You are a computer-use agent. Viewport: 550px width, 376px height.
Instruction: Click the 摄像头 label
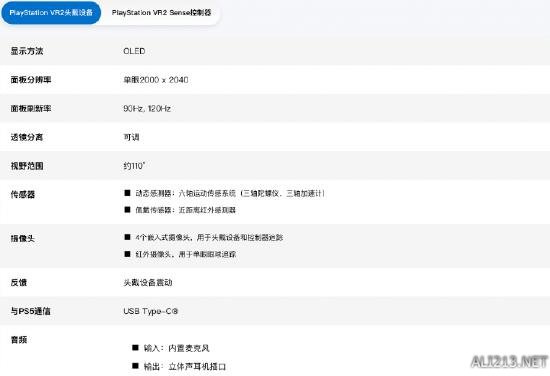(23, 239)
